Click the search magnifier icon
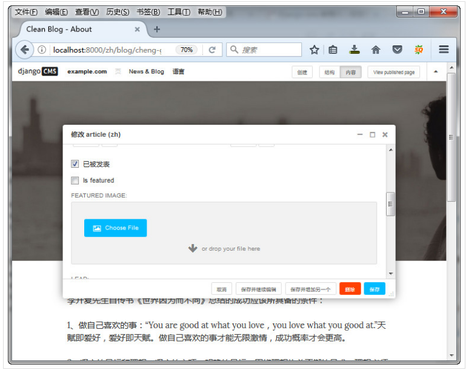Image resolution: width=466 pixels, height=370 pixels. tap(234, 50)
